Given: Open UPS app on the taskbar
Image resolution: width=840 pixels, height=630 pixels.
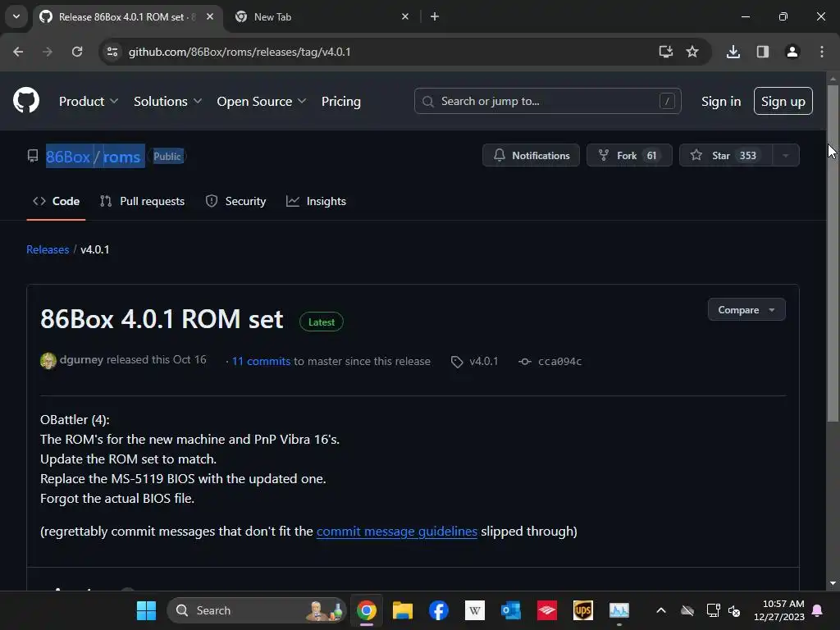Looking at the screenshot, I should pyautogui.click(x=583, y=610).
